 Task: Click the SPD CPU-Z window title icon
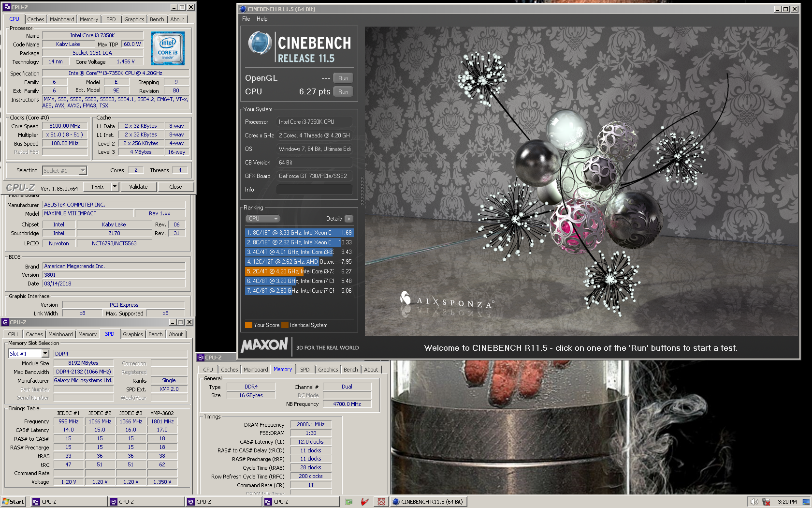pos(5,322)
